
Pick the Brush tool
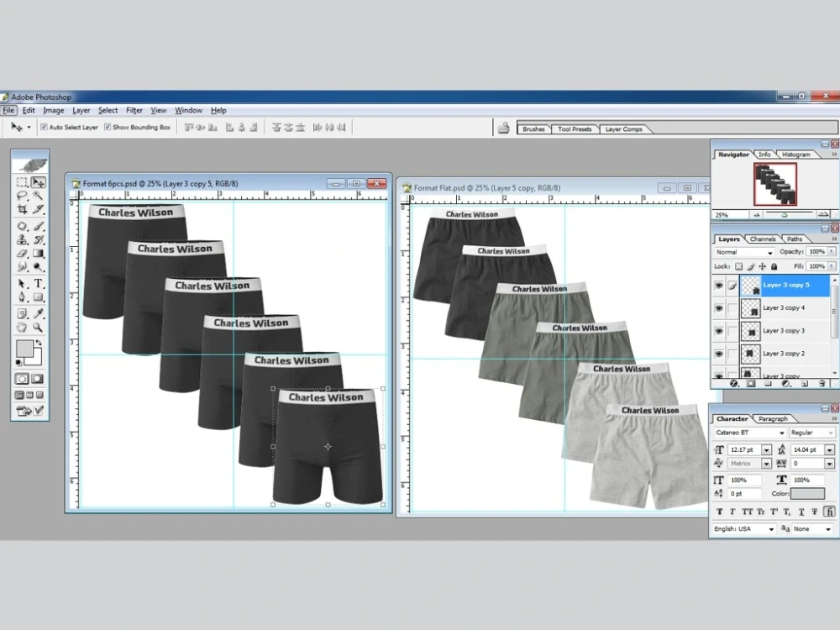(38, 226)
